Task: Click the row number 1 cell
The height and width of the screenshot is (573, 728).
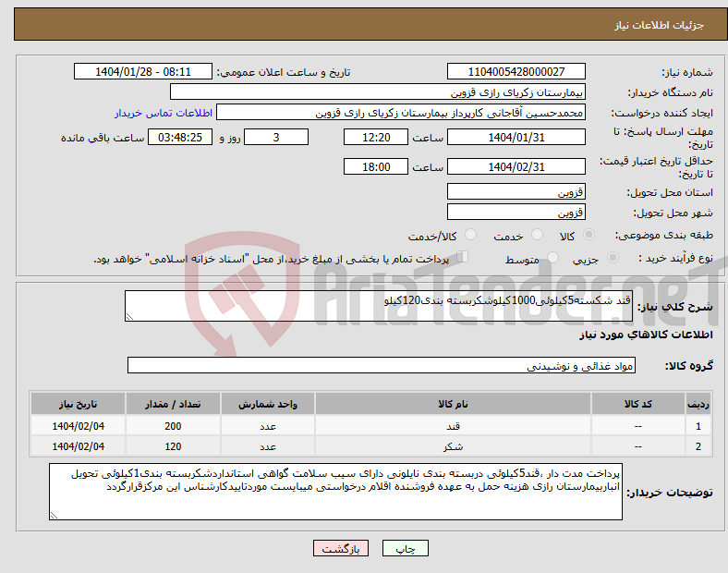Action: 698,426
